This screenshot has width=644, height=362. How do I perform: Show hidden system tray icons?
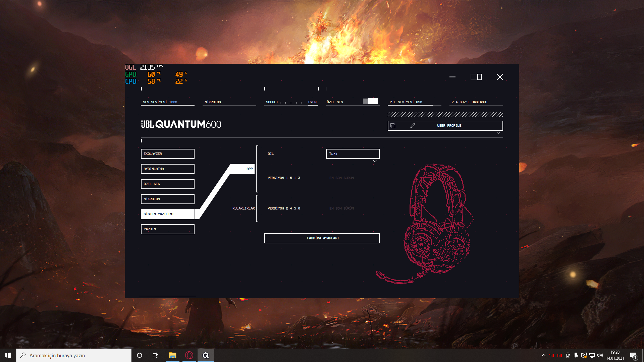pyautogui.click(x=543, y=356)
